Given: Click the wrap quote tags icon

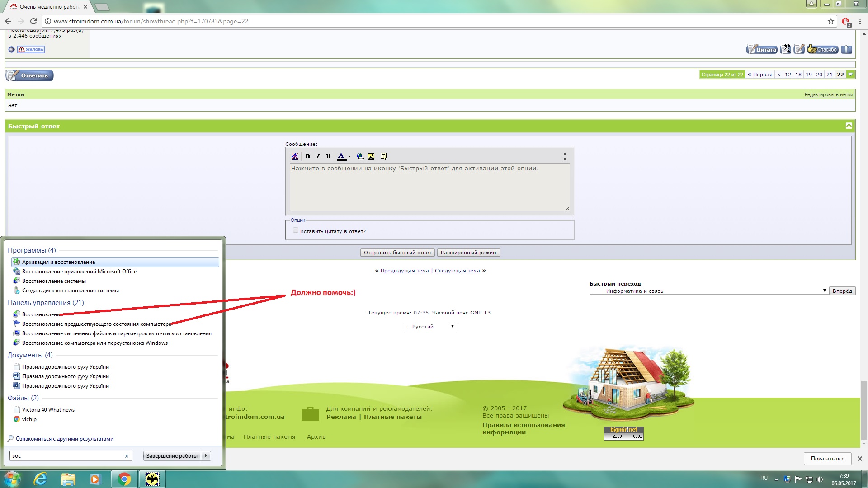Looking at the screenshot, I should 383,156.
